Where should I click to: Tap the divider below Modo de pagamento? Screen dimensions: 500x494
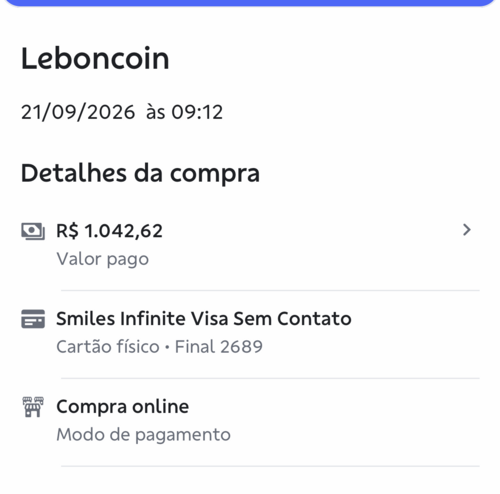270,466
